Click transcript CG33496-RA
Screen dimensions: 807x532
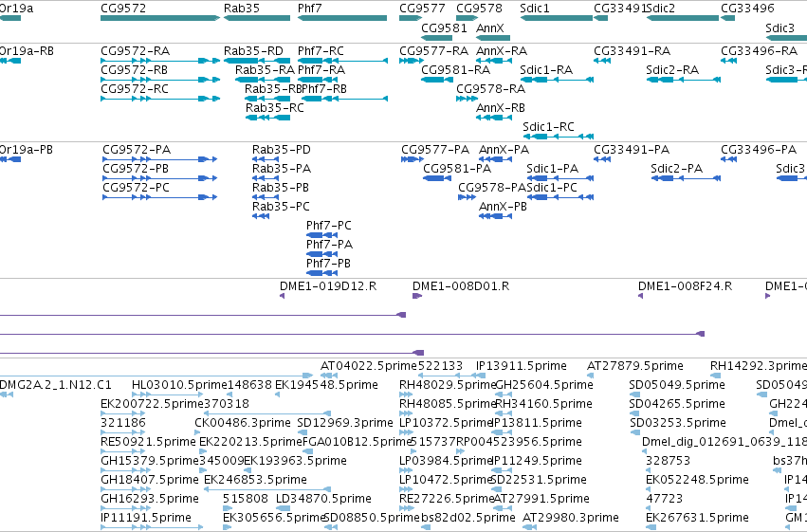[x=760, y=51]
